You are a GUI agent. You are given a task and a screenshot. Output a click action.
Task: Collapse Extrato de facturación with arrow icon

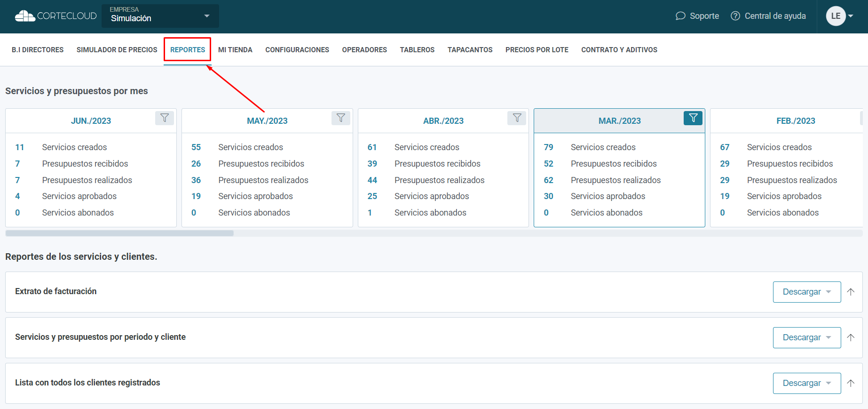click(x=851, y=292)
